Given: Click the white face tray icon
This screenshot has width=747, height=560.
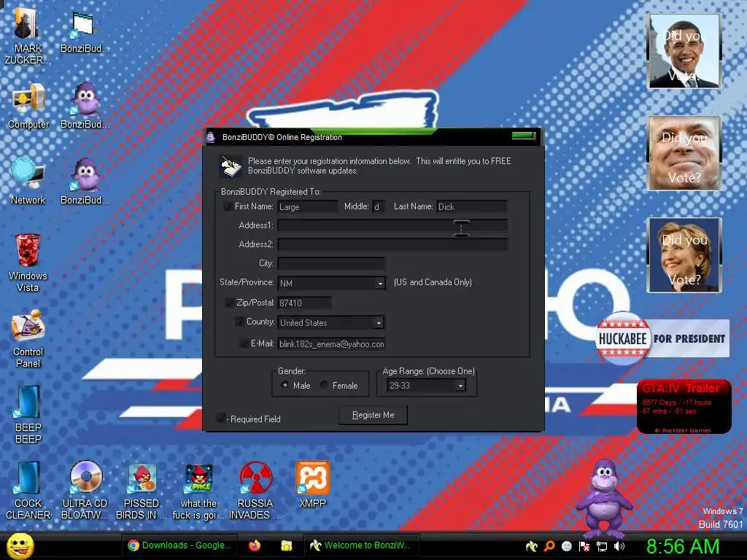Looking at the screenshot, I should click(x=566, y=546).
